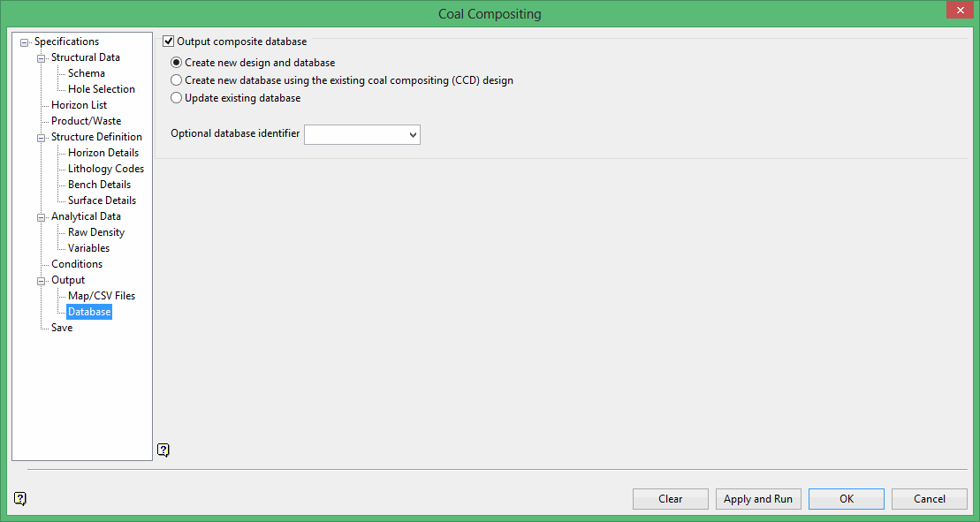Confirm with the OK button
The width and height of the screenshot is (980, 522).
[846, 499]
